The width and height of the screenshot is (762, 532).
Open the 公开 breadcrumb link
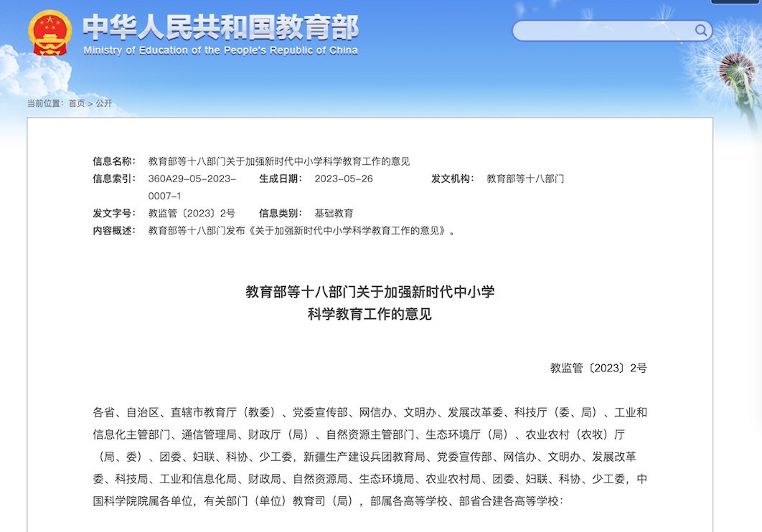coord(103,103)
